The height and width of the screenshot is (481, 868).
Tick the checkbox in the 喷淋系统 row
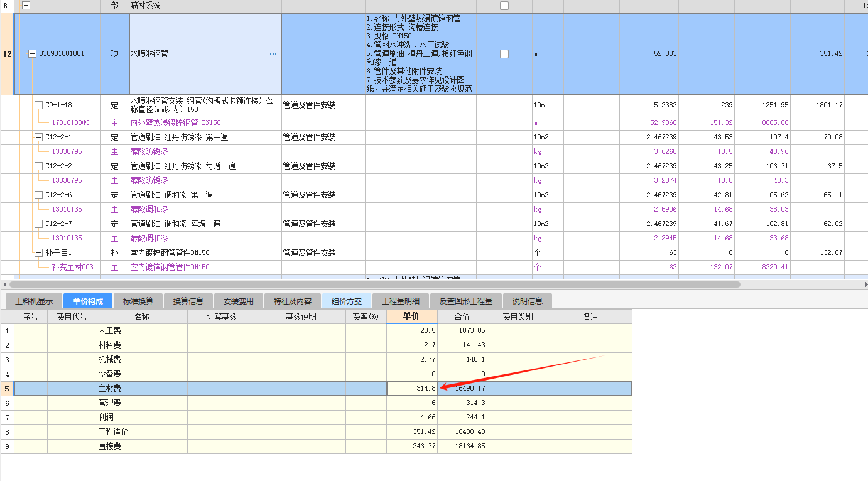tap(504, 6)
